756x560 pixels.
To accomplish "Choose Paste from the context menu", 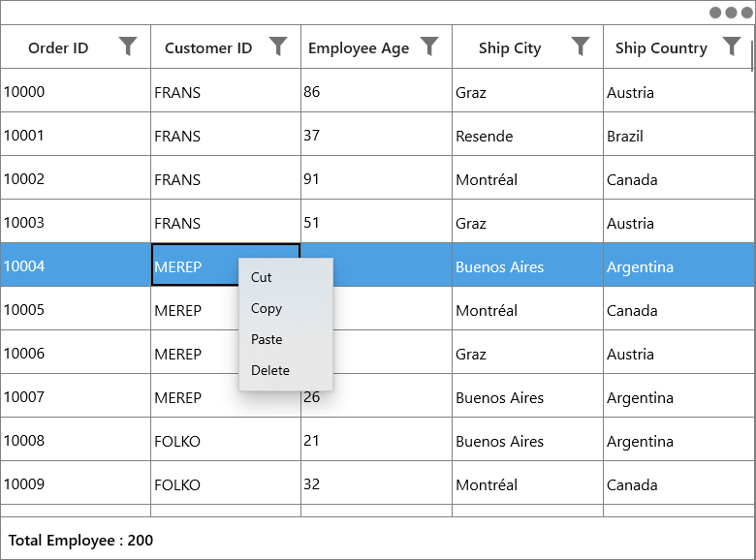I will click(285, 339).
